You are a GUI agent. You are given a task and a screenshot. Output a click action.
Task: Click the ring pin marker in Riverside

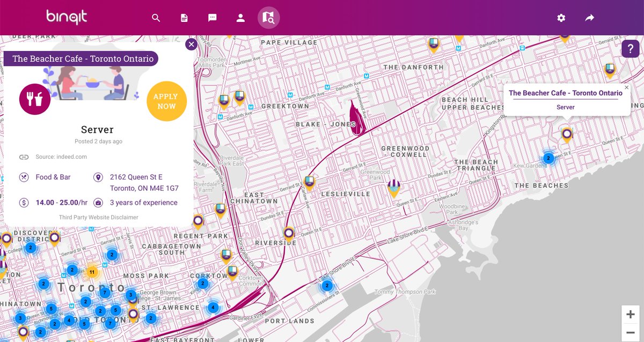click(x=289, y=234)
